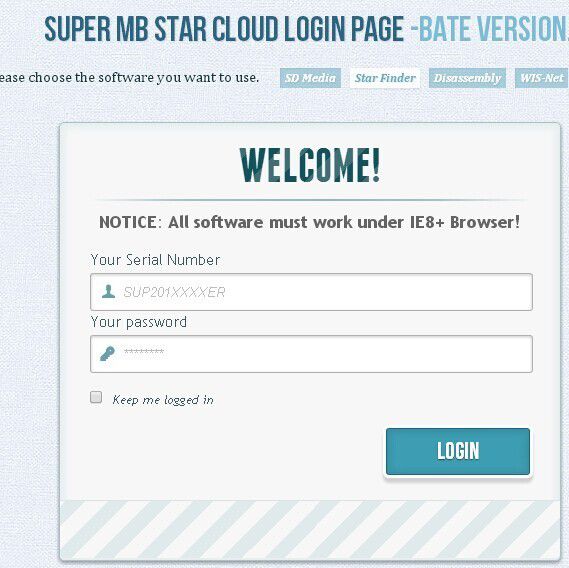Click the NOTICE IE8+ browser message
This screenshot has width=569, height=568.
click(310, 222)
